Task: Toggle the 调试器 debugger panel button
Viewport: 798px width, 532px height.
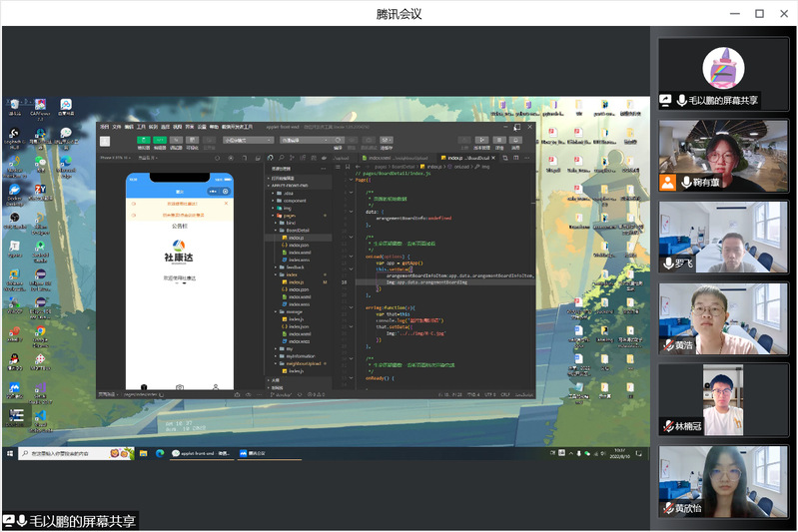Action: 177,141
